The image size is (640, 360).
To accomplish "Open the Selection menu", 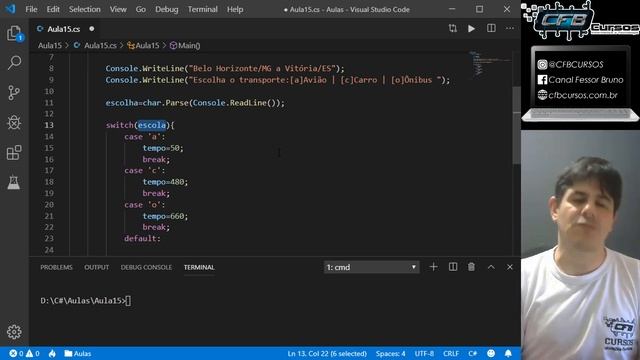I will [84, 9].
